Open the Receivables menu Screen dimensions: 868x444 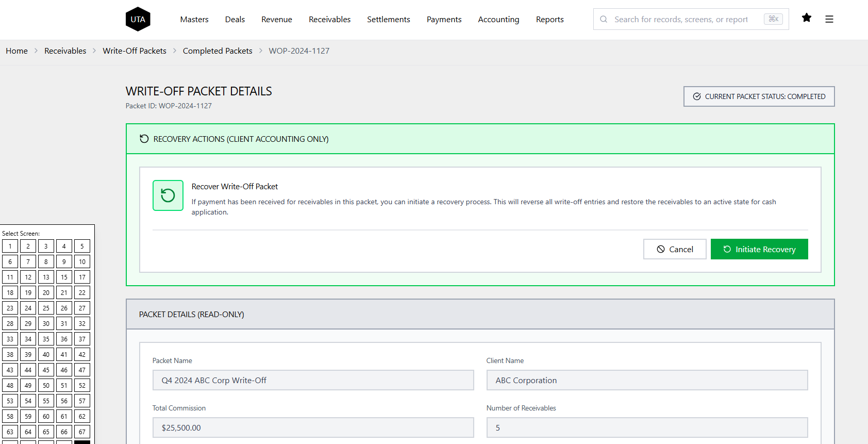click(330, 19)
